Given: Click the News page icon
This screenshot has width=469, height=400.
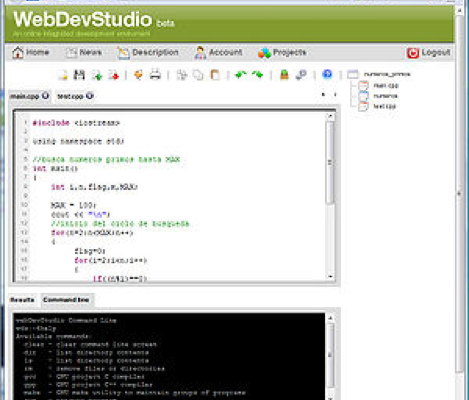Looking at the screenshot, I should click(71, 53).
